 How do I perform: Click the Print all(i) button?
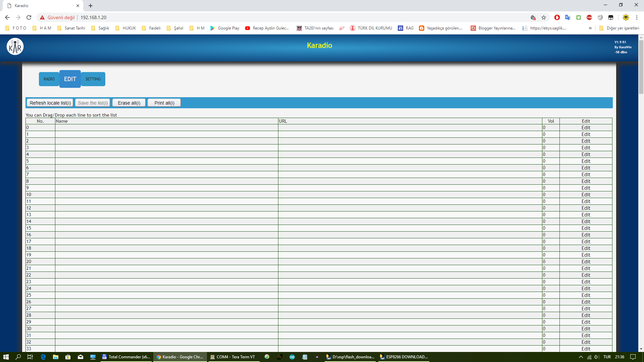[x=164, y=103]
